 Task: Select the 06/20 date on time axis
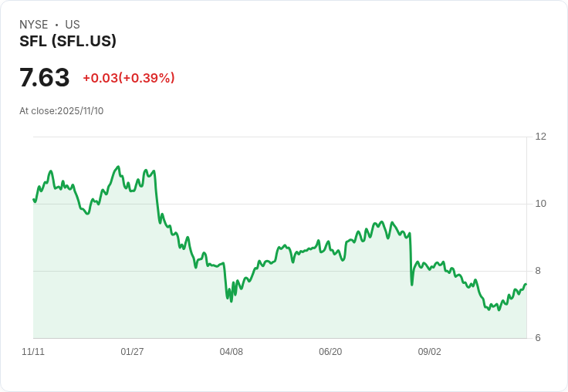point(330,352)
